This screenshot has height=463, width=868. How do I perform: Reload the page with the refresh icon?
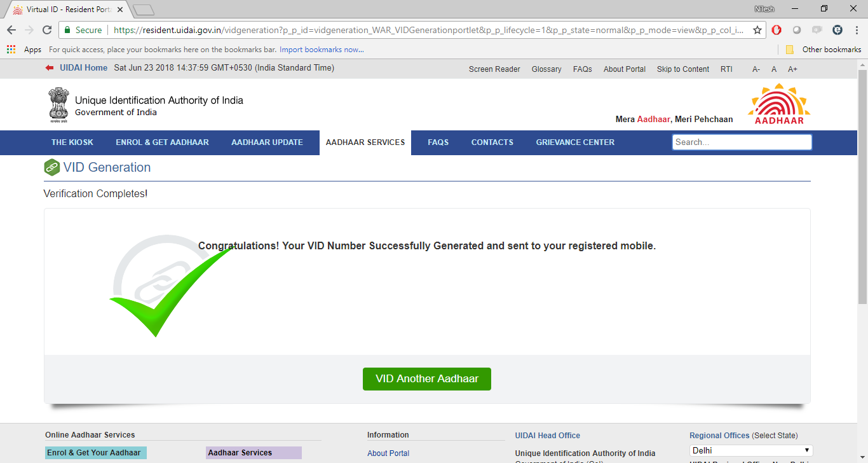coord(47,30)
